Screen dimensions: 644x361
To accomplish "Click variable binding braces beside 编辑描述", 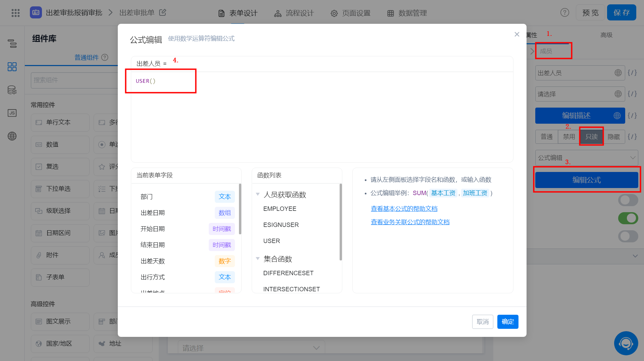I will [x=632, y=115].
